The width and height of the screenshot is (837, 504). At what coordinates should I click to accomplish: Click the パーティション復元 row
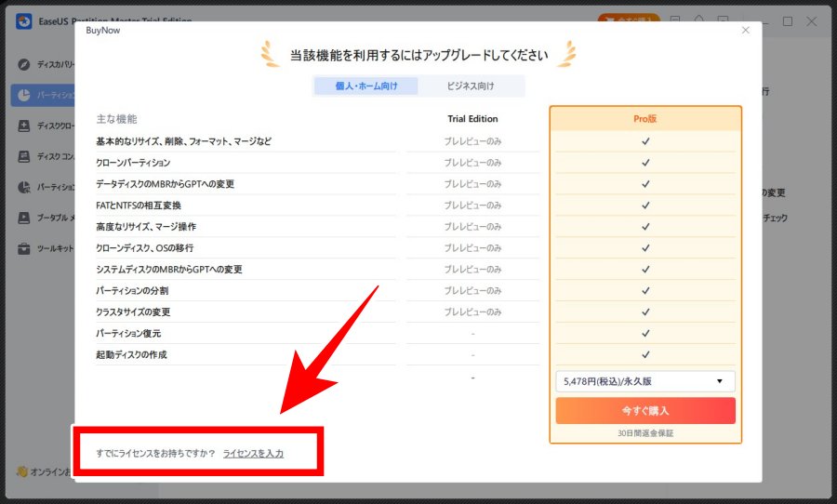point(128,333)
